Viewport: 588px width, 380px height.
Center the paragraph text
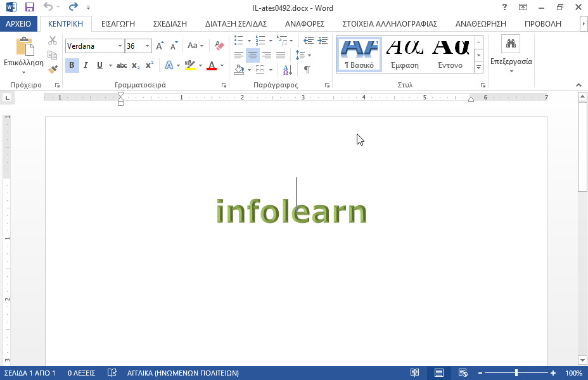pyautogui.click(x=253, y=56)
